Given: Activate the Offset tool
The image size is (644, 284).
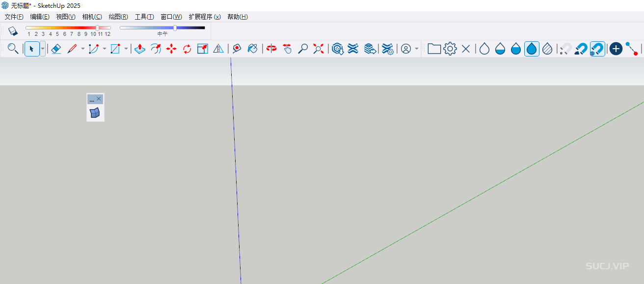Looking at the screenshot, I should (156, 49).
